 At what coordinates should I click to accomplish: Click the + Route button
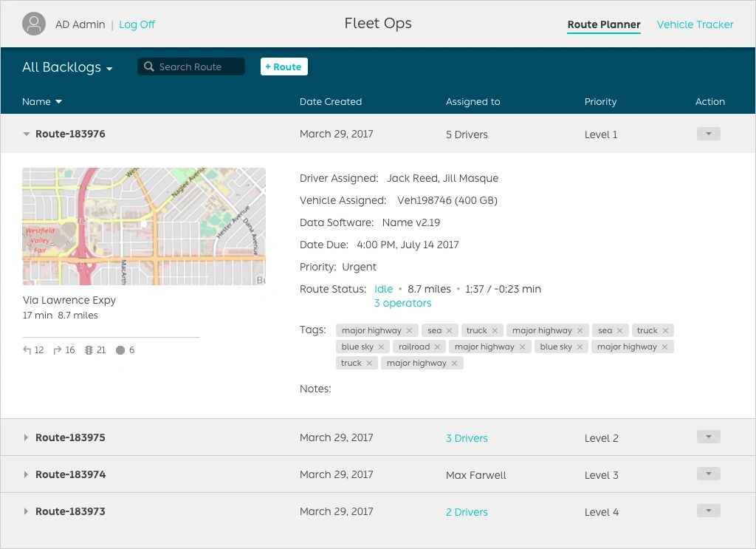tap(284, 67)
